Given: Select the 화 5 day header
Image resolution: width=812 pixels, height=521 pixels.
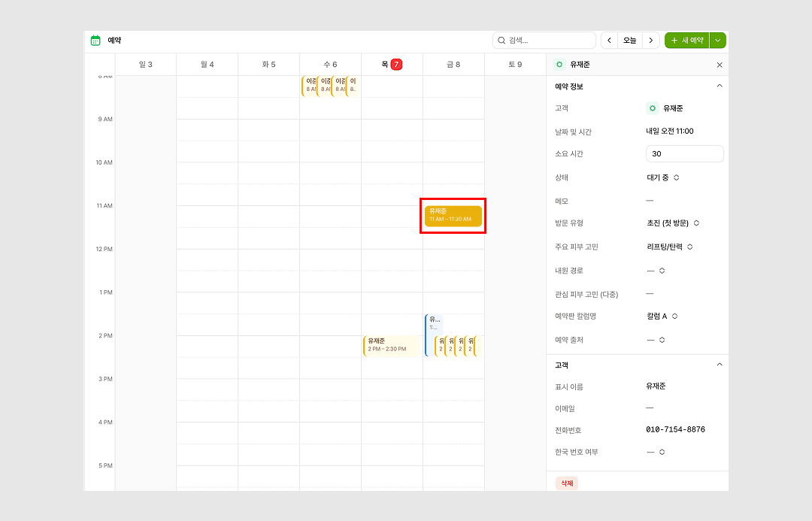Looking at the screenshot, I should pos(268,64).
